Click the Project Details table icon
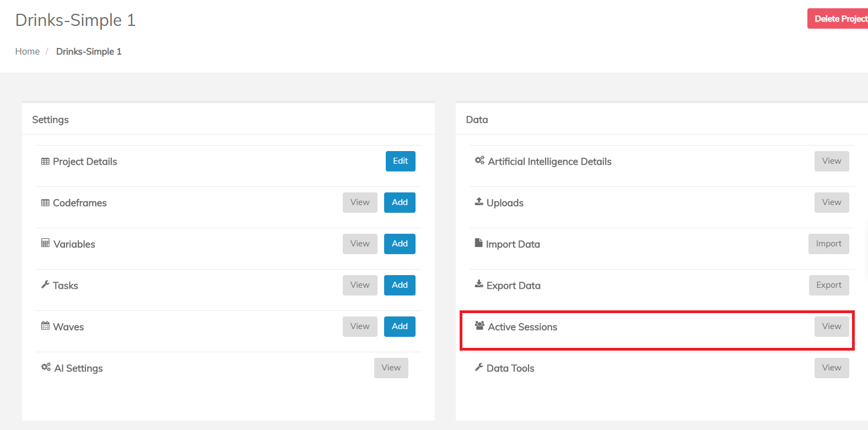The width and height of the screenshot is (868, 430). (45, 162)
